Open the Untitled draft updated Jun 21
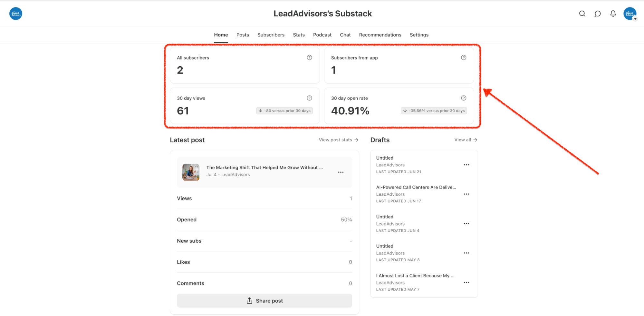Image resolution: width=644 pixels, height=316 pixels. click(x=385, y=158)
